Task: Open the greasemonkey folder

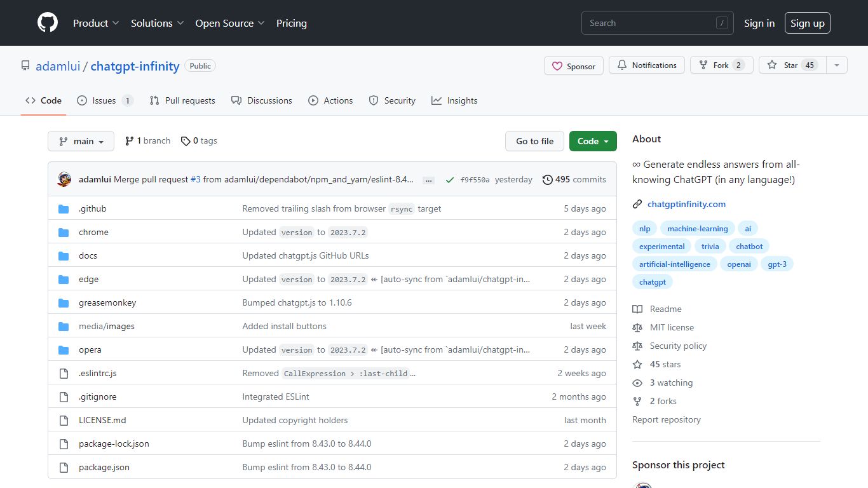Action: (x=107, y=302)
